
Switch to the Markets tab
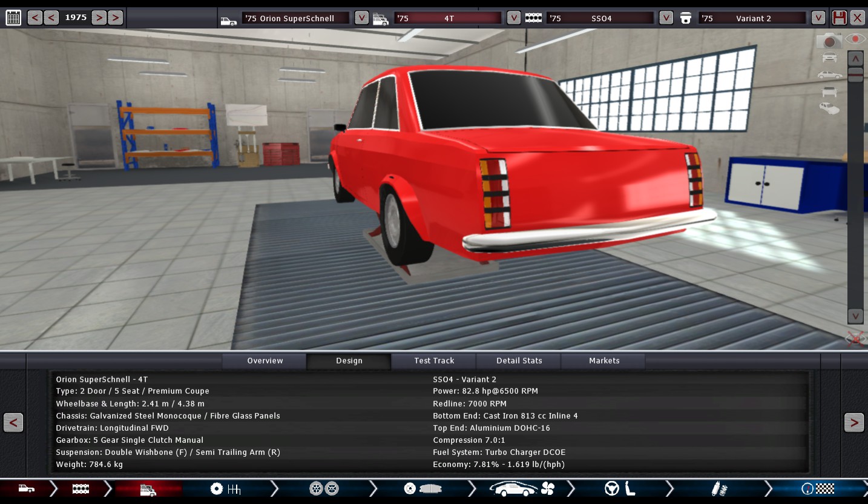coord(603,361)
